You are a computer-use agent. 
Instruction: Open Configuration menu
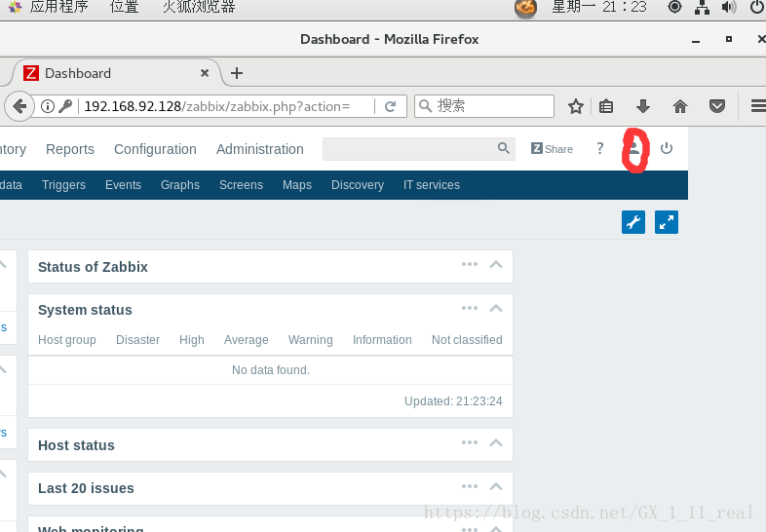tap(155, 149)
